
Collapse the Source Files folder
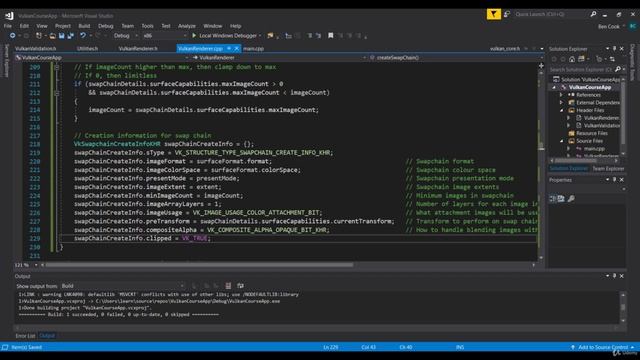click(561, 141)
